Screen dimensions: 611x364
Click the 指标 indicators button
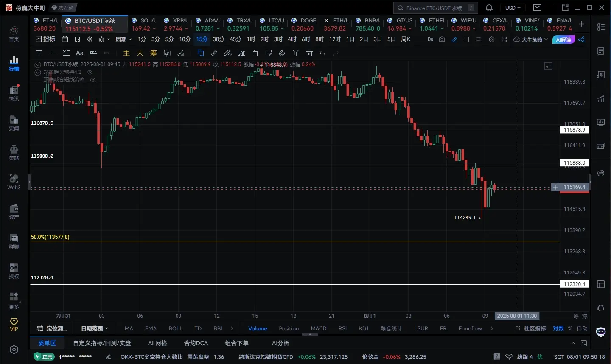[x=45, y=39]
